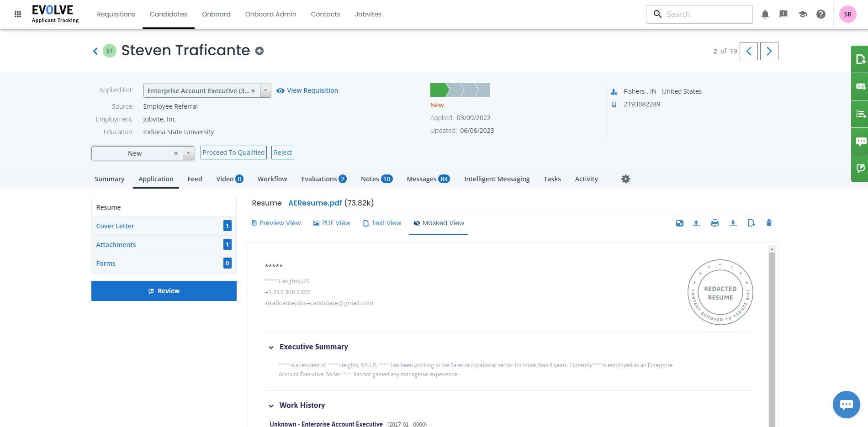Click Proceed To Qualified button
The width and height of the screenshot is (868, 427).
click(233, 153)
